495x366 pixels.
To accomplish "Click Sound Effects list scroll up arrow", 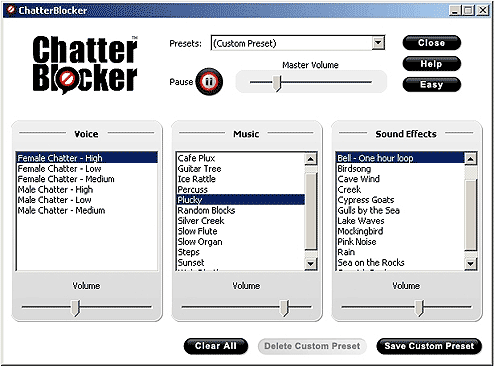I will 470,159.
